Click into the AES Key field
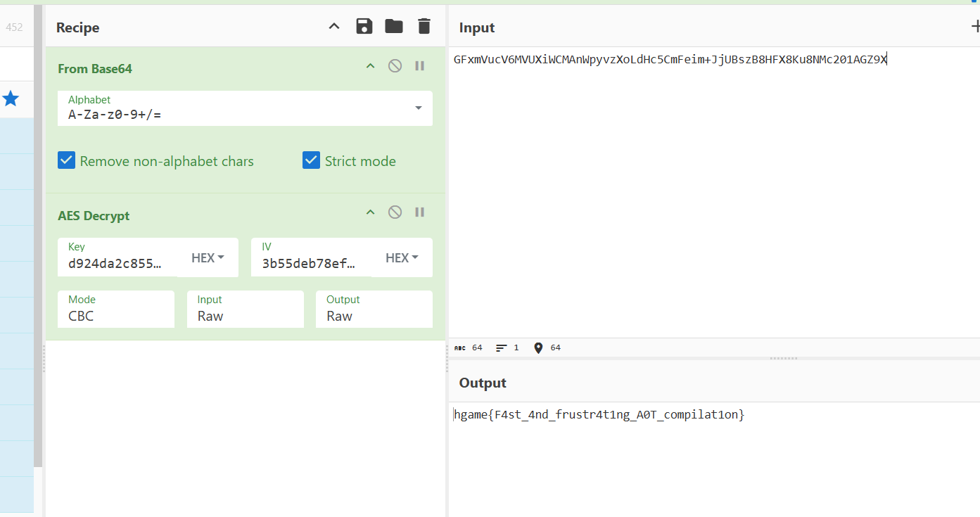 pyautogui.click(x=116, y=264)
